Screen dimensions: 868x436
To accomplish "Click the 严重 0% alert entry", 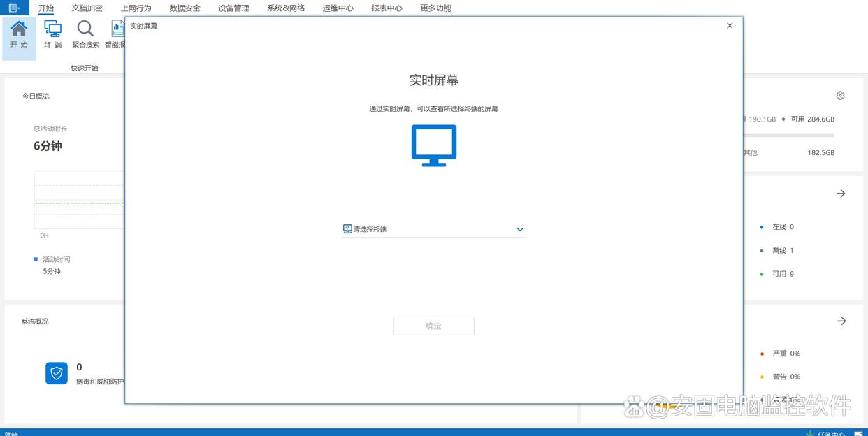I will tap(780, 354).
